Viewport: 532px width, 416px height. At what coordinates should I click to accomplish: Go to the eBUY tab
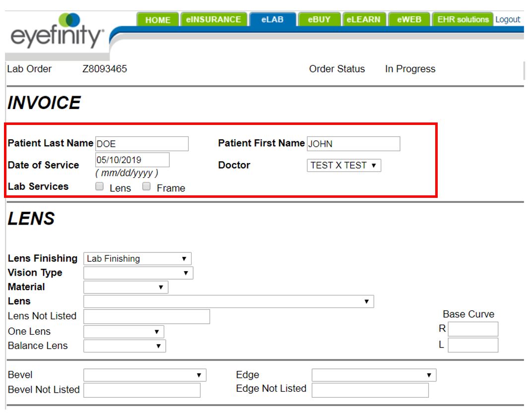pos(319,20)
